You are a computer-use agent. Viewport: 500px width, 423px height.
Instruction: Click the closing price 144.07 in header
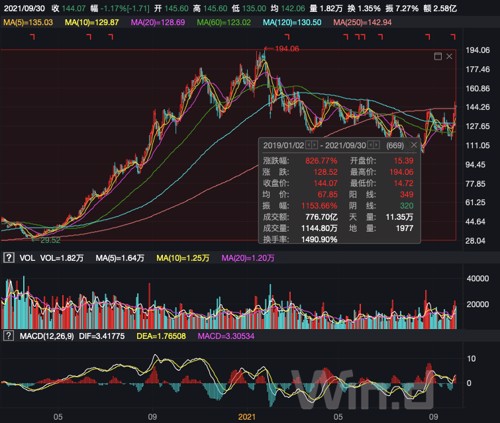tap(74, 8)
